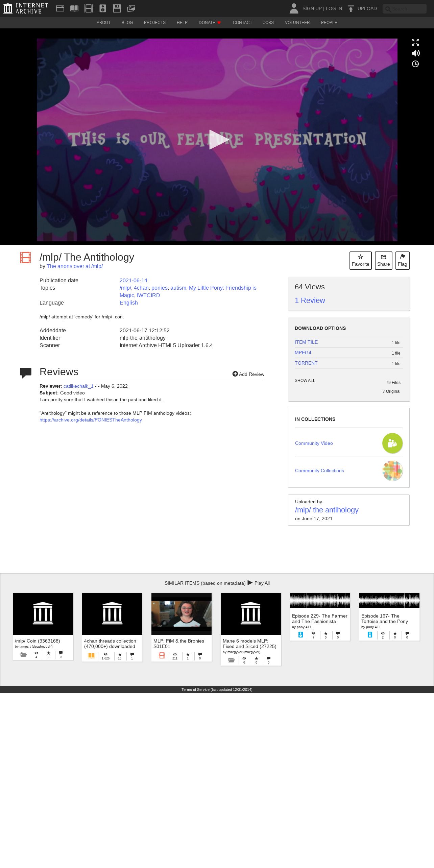Open the Audio speaker icon in navbar
Screen dimensions: 434x868
coord(103,8)
